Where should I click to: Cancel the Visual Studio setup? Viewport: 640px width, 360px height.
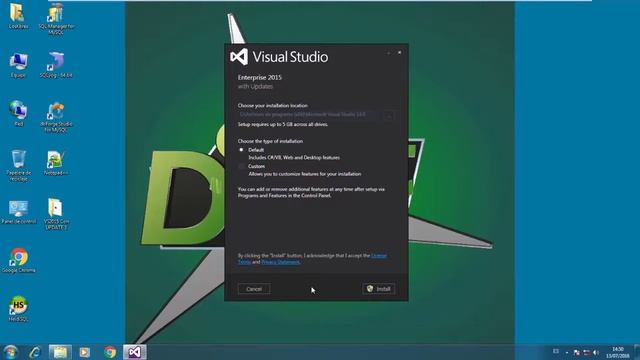click(x=254, y=289)
